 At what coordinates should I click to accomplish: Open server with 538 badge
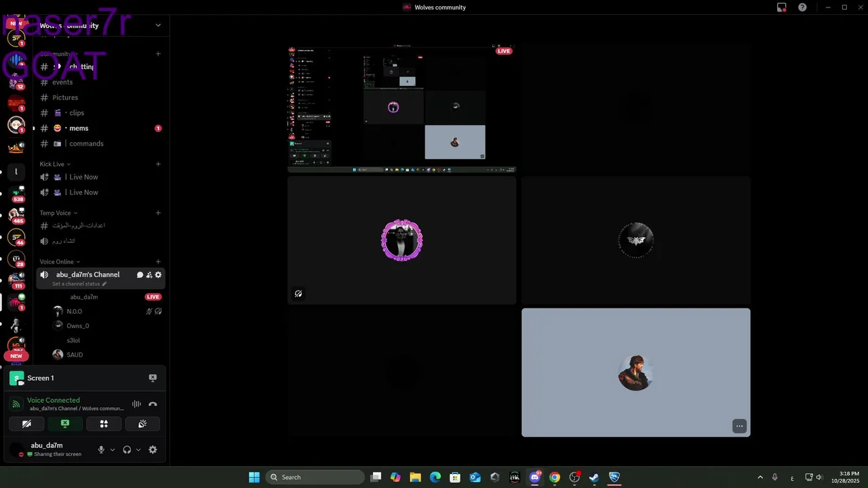click(x=16, y=194)
